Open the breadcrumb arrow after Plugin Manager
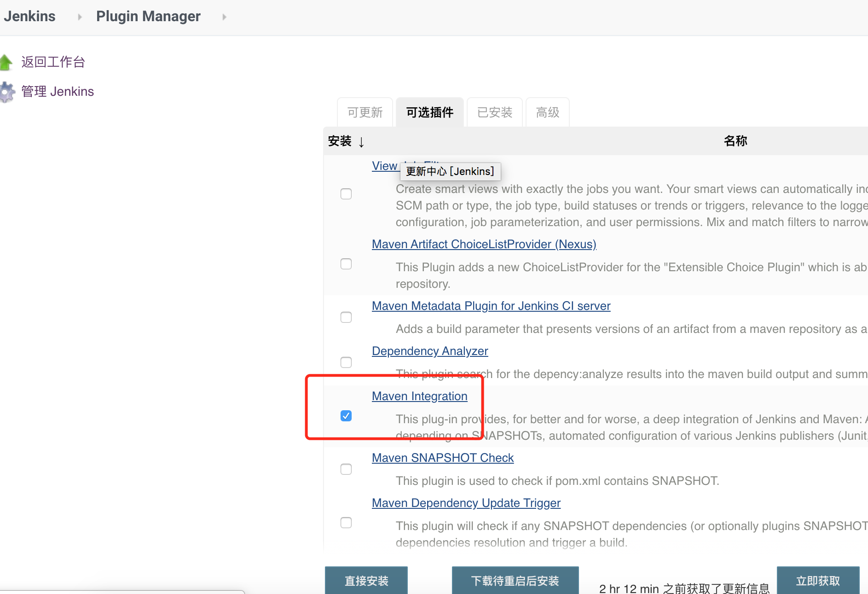 (224, 17)
